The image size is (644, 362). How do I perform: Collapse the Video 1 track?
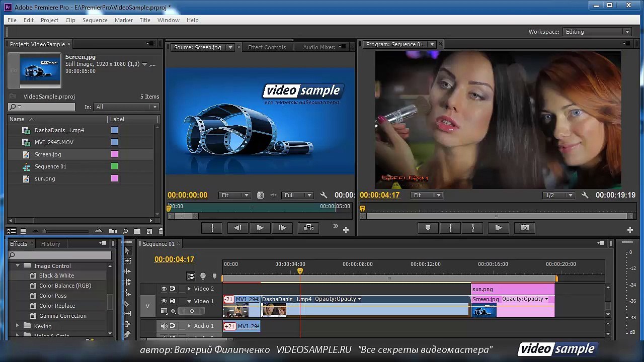pyautogui.click(x=189, y=301)
